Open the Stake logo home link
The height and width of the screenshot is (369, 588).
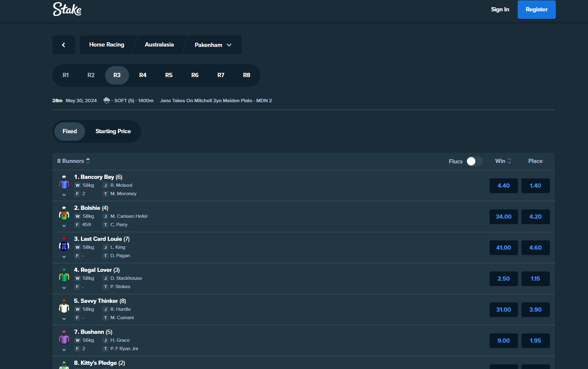tap(67, 9)
